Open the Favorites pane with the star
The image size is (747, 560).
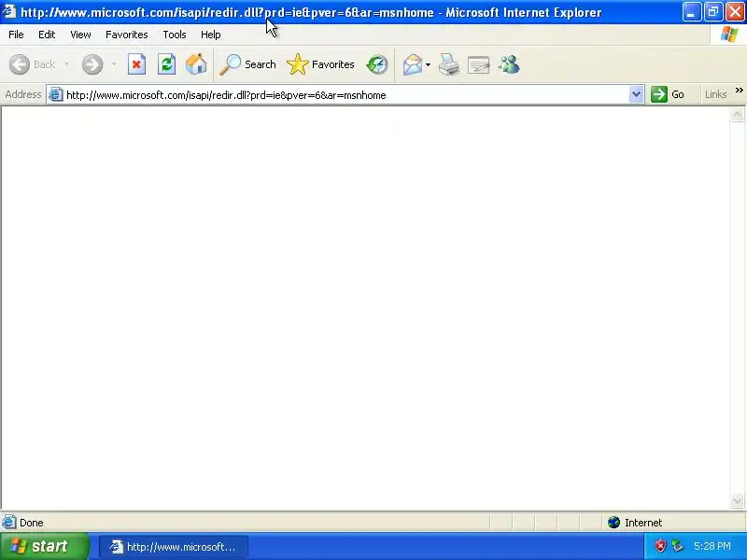(x=320, y=64)
